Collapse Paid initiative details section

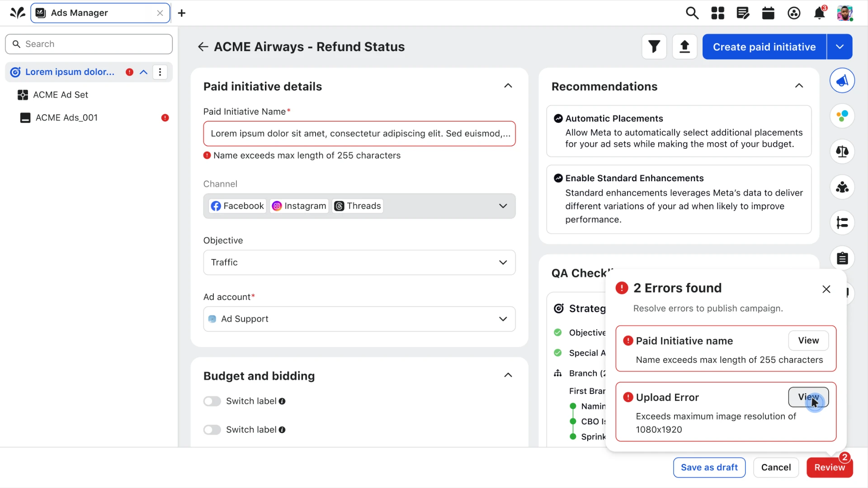pos(508,86)
